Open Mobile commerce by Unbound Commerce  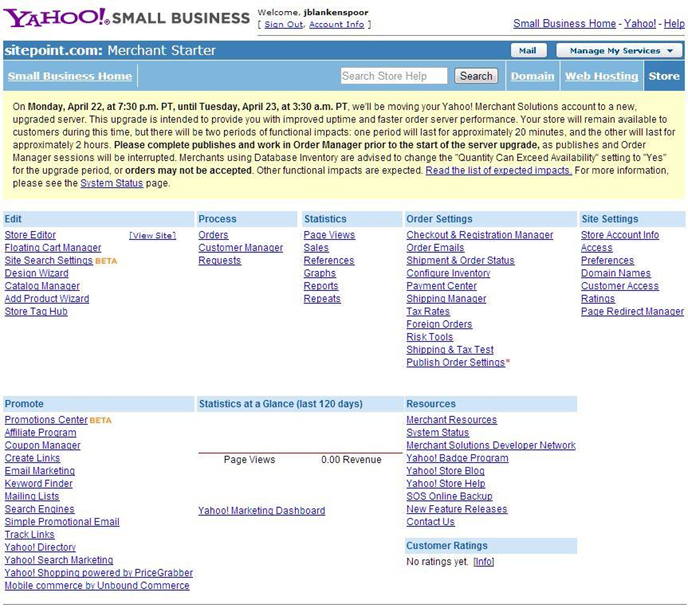coord(97,585)
